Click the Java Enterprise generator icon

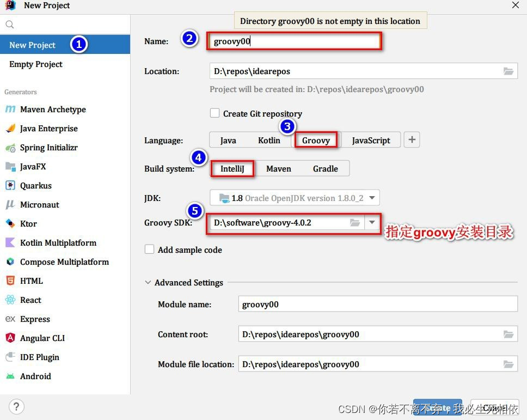pos(10,128)
